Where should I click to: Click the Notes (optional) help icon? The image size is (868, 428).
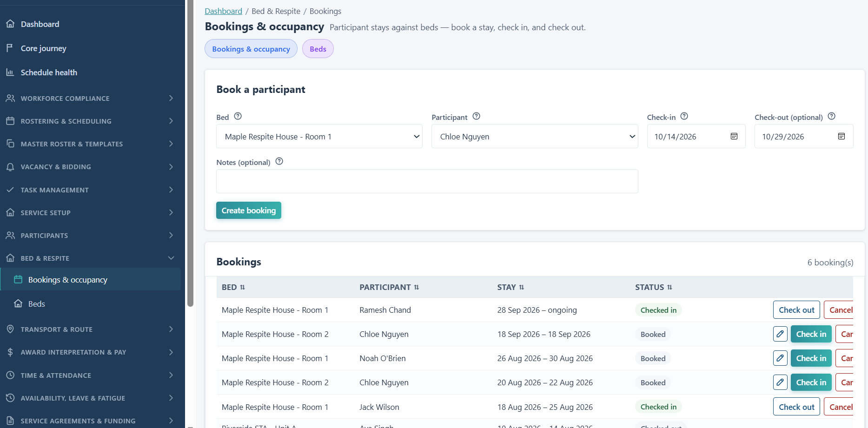pyautogui.click(x=279, y=161)
